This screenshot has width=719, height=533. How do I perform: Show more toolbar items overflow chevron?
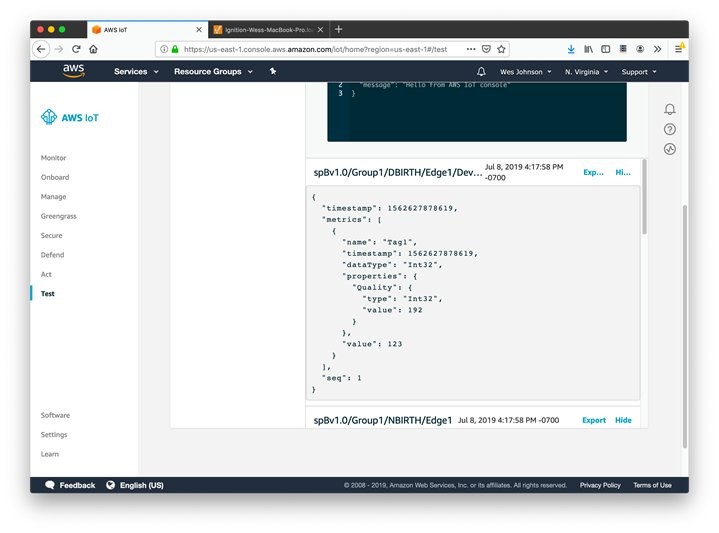[658, 49]
